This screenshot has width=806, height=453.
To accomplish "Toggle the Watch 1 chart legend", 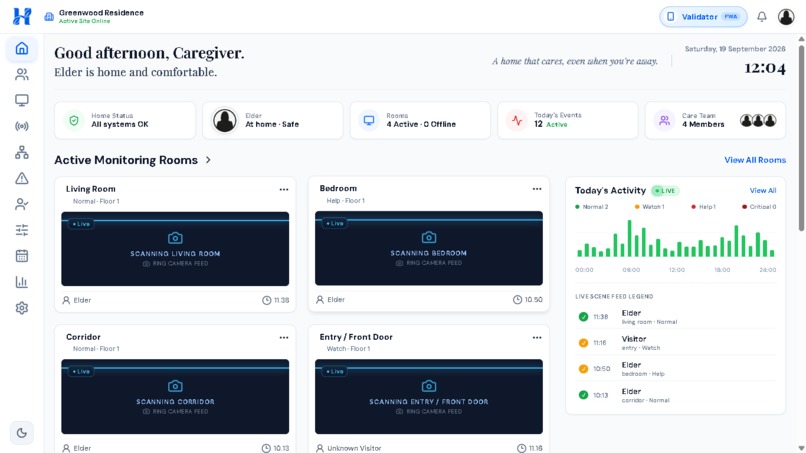I will point(649,207).
